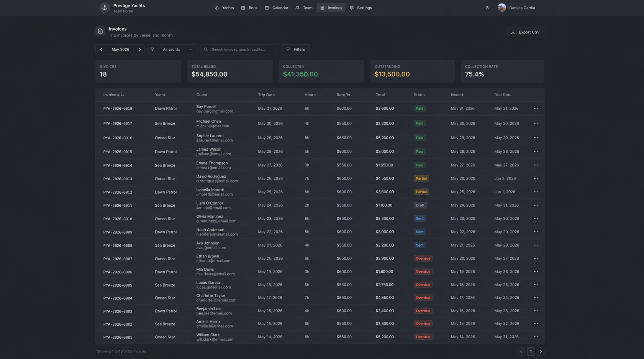Open actions menu for PYA-2026-0012
The height and width of the screenshot is (359, 644).
pyautogui.click(x=536, y=192)
